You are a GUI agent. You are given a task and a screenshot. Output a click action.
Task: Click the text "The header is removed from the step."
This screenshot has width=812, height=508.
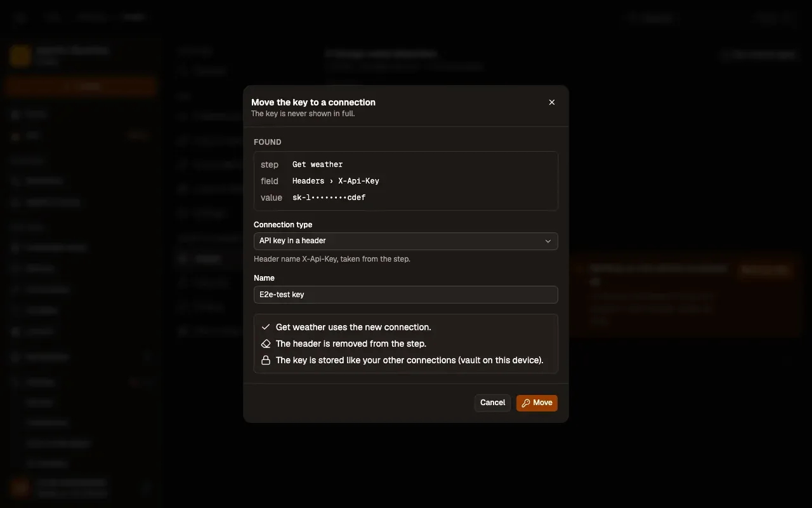351,344
